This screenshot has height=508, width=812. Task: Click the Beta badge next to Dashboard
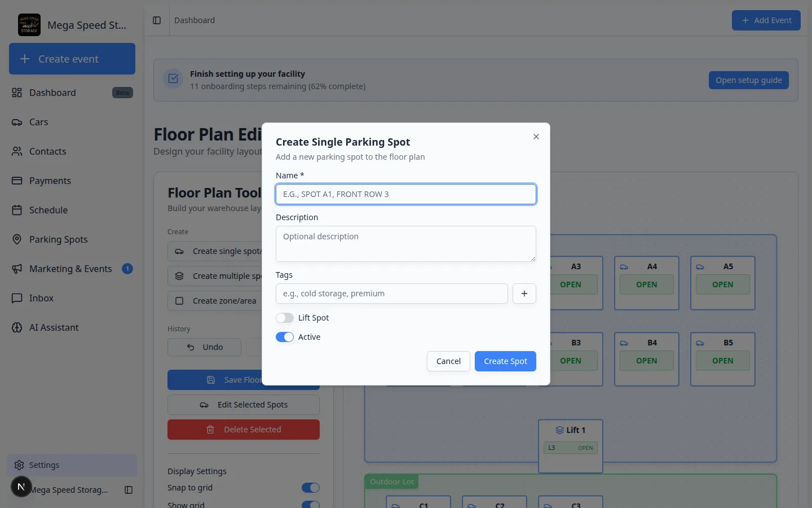click(x=122, y=93)
